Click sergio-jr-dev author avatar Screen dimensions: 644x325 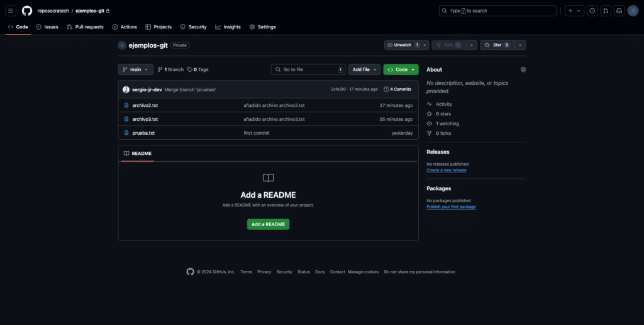coord(126,89)
